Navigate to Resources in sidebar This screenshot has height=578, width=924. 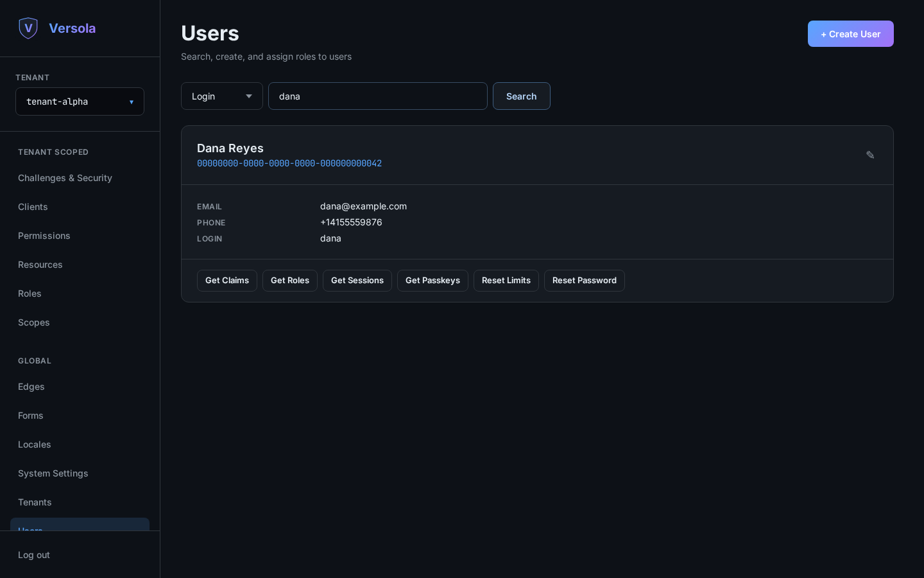[80, 265]
